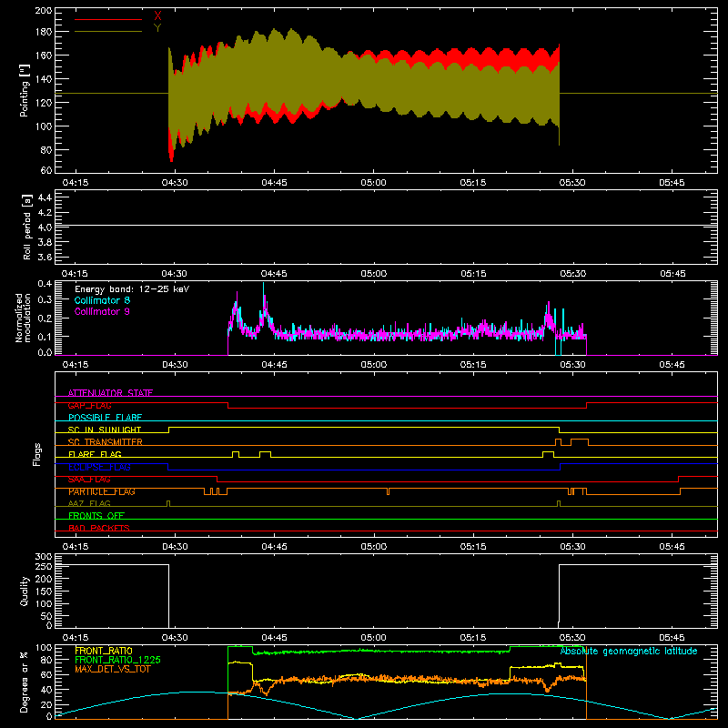Click the red X legend line
This screenshot has width=728, height=728.
[108, 19]
